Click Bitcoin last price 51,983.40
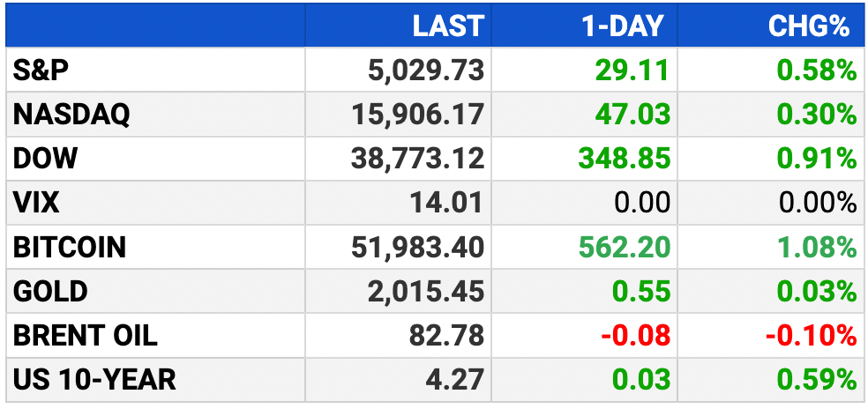868x409 pixels. click(418, 248)
